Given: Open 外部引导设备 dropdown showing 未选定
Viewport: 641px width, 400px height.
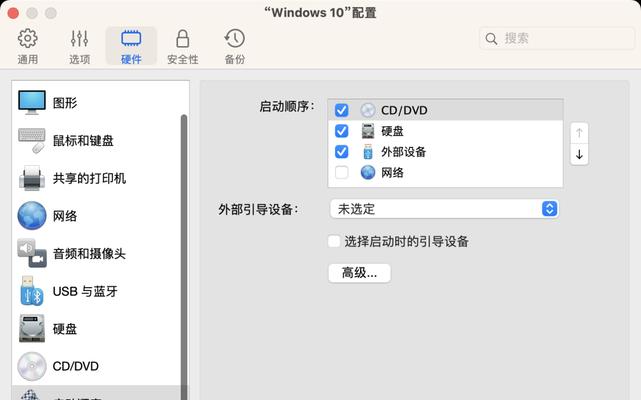Looking at the screenshot, I should point(444,209).
